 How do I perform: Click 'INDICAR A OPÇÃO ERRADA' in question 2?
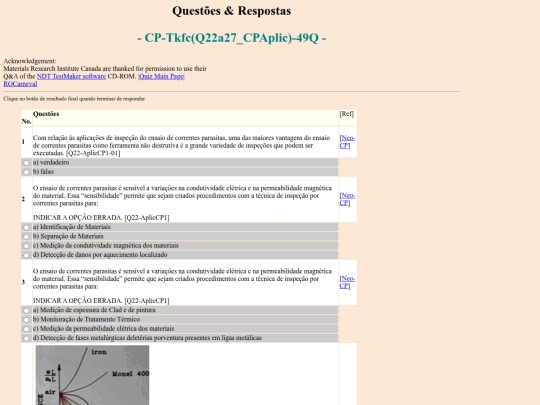[x=77, y=218]
